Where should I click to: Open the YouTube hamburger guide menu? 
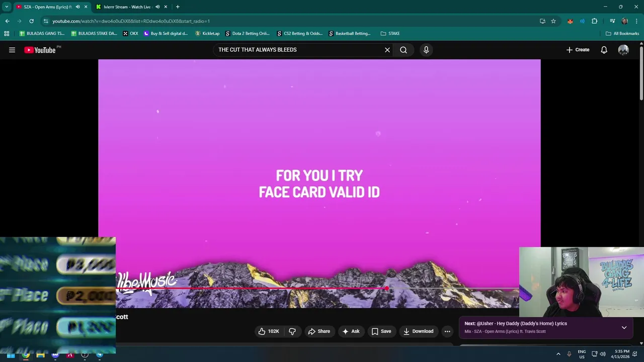click(12, 50)
